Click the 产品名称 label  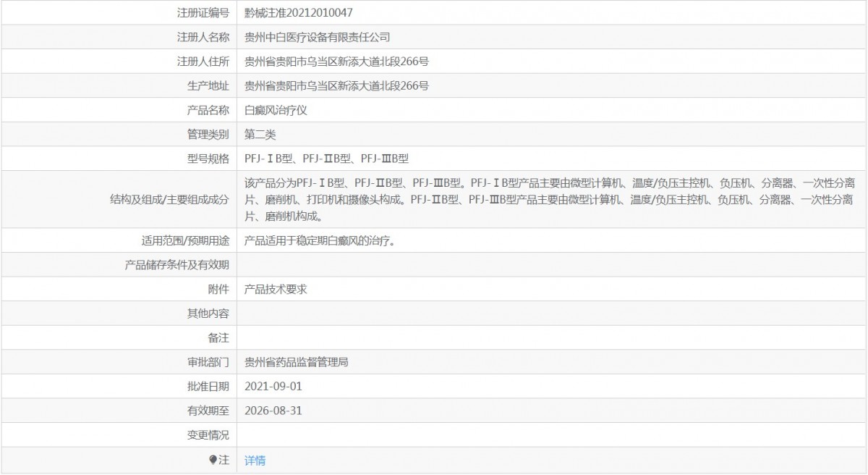[x=208, y=110]
